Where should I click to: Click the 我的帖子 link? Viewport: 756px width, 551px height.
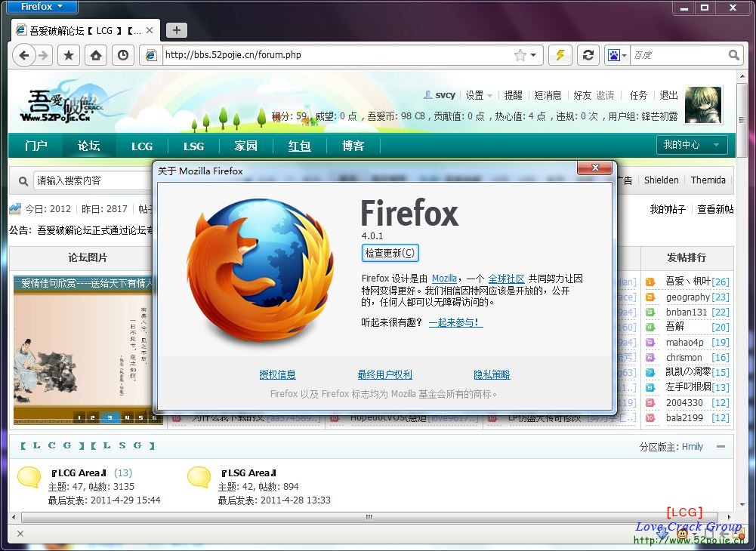[x=668, y=209]
